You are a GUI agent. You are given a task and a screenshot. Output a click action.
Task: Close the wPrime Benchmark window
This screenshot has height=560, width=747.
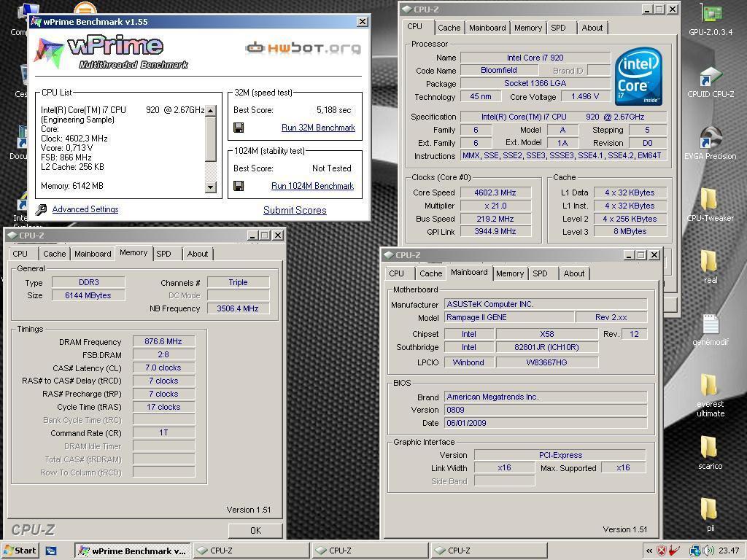pos(363,21)
